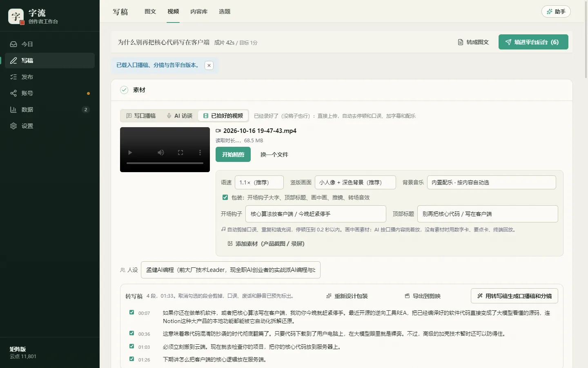Click the 字流 app logo icon
The image size is (588, 368).
pos(16,16)
